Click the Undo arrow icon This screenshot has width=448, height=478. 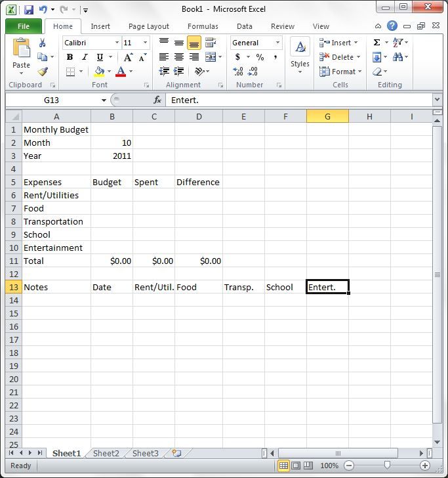pyautogui.click(x=43, y=9)
